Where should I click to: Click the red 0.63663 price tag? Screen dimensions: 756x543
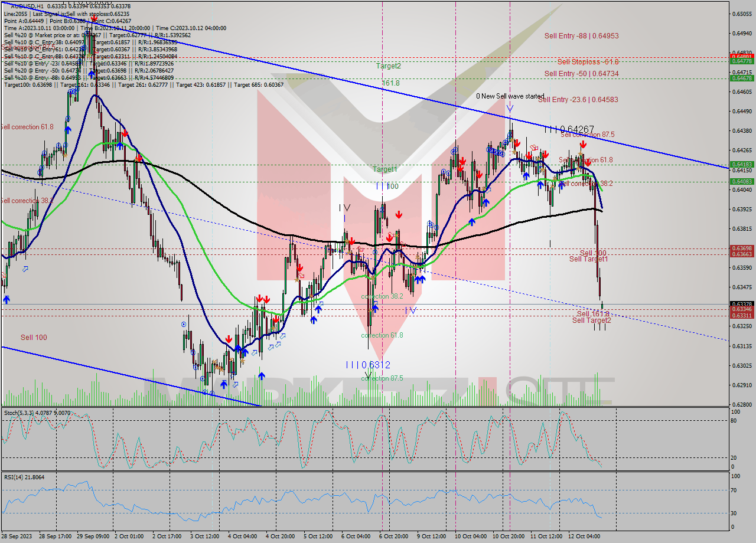point(741,254)
